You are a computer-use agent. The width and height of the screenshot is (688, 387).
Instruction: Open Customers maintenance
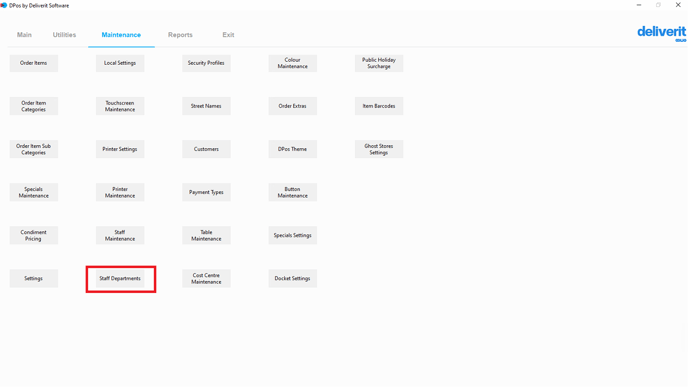(206, 149)
